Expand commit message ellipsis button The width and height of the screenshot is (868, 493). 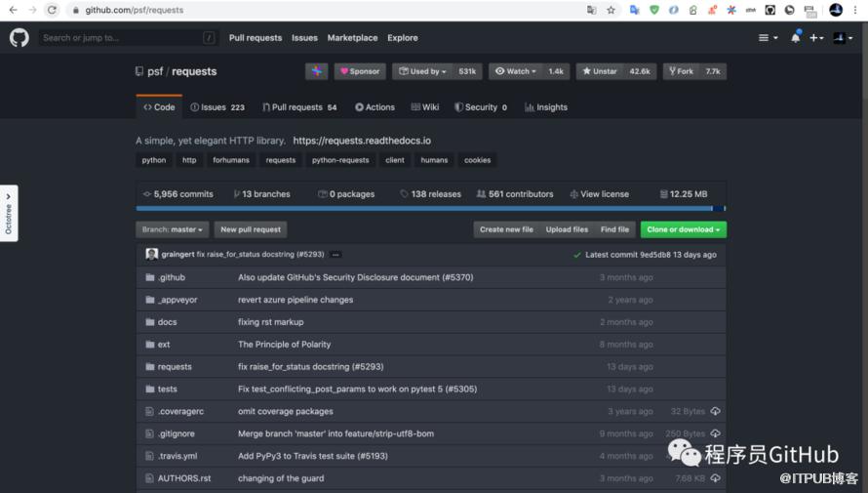pyautogui.click(x=335, y=255)
